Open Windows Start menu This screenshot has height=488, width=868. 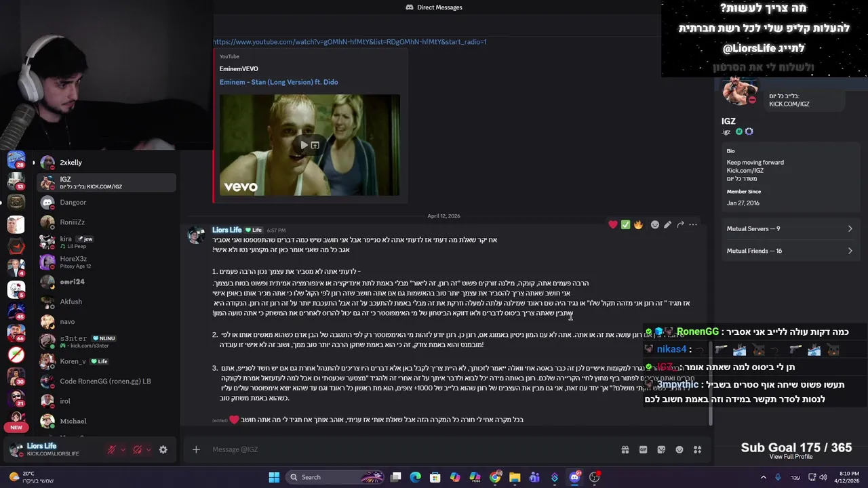(274, 477)
